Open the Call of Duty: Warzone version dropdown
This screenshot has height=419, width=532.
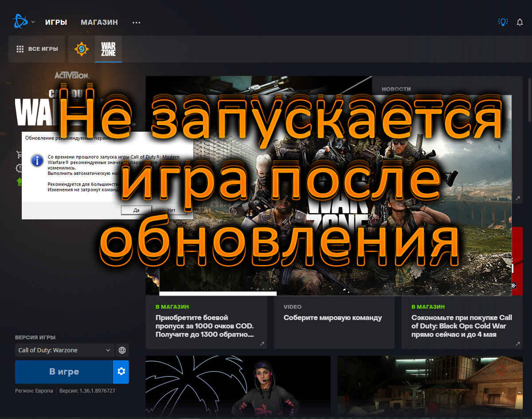65,350
